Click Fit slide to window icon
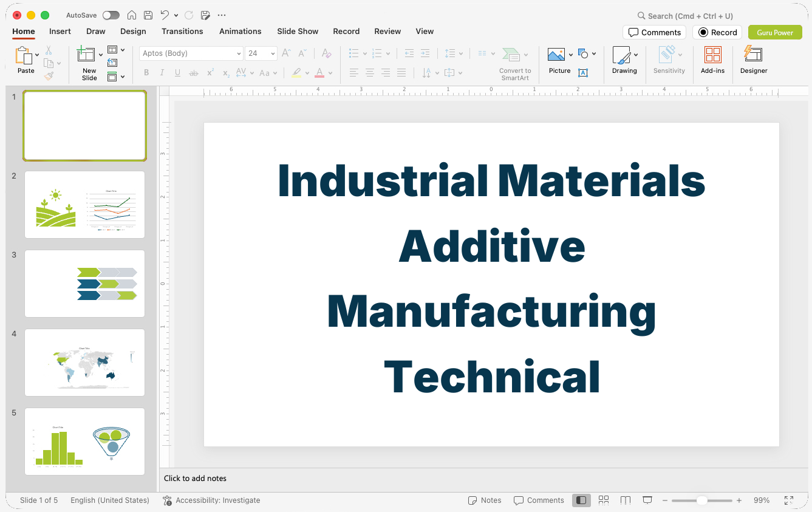Screen dimensions: 812x512 (x=789, y=500)
